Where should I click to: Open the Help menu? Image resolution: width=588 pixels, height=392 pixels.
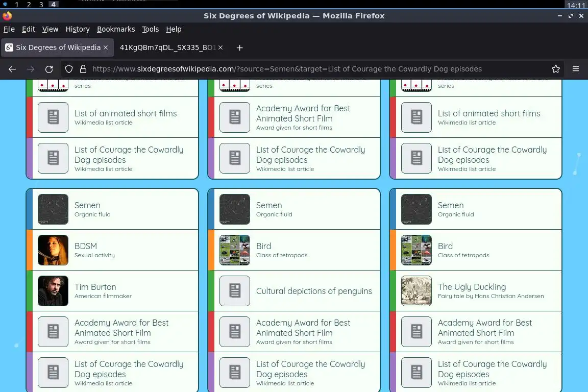174,29
